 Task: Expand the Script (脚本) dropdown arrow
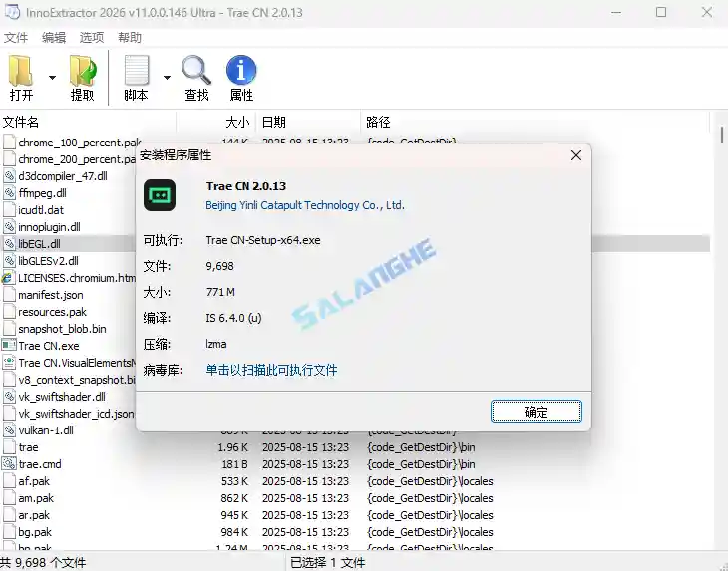pos(167,78)
